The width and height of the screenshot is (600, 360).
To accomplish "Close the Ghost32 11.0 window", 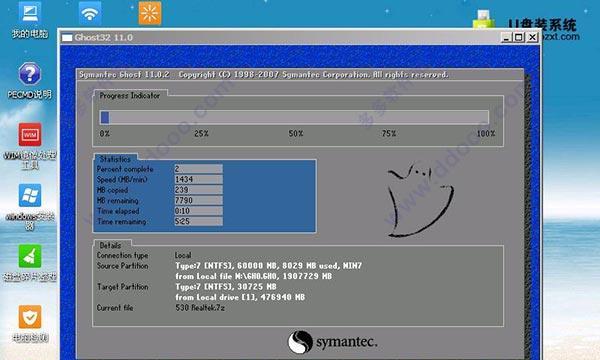I will click(532, 37).
